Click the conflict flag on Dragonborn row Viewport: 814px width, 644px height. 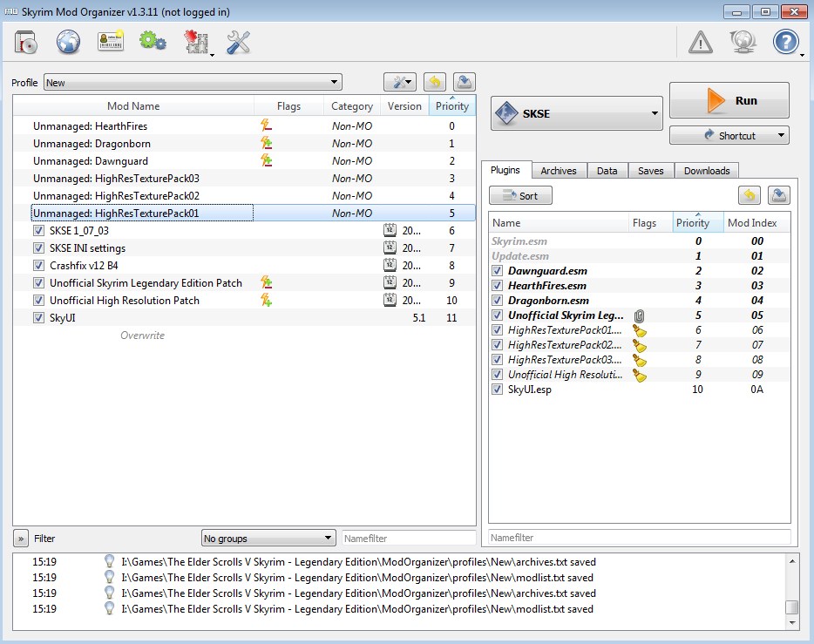click(267, 143)
